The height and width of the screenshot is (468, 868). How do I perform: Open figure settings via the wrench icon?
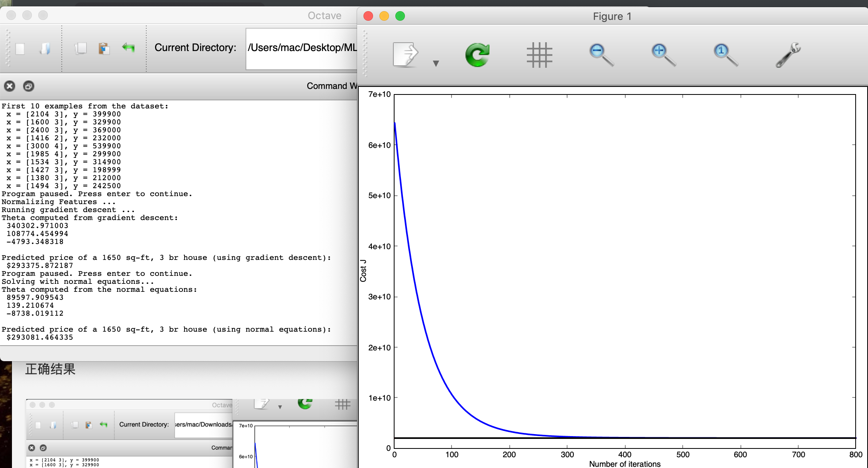pyautogui.click(x=788, y=55)
